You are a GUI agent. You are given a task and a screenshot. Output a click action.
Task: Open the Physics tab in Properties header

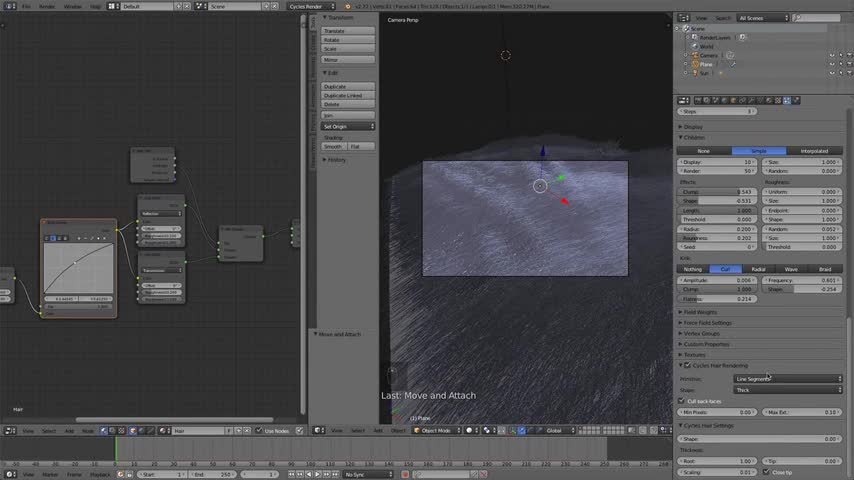pyautogui.click(x=796, y=100)
